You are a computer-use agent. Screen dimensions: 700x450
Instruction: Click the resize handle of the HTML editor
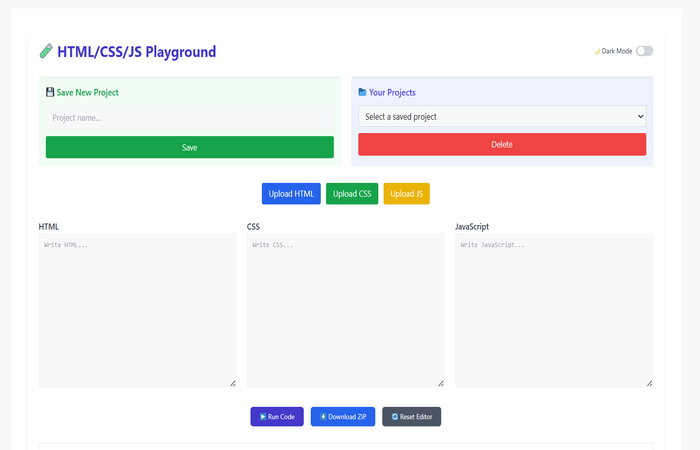pyautogui.click(x=232, y=382)
